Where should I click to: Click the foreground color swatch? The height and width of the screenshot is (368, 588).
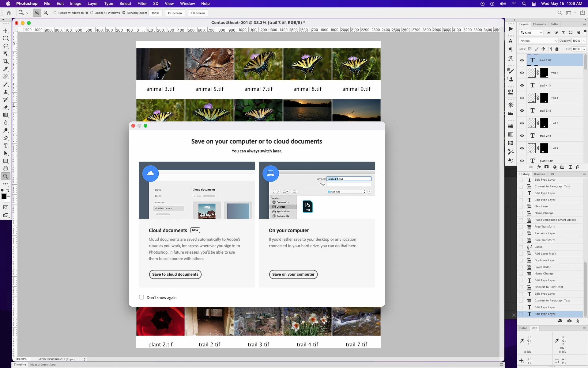coord(4,197)
